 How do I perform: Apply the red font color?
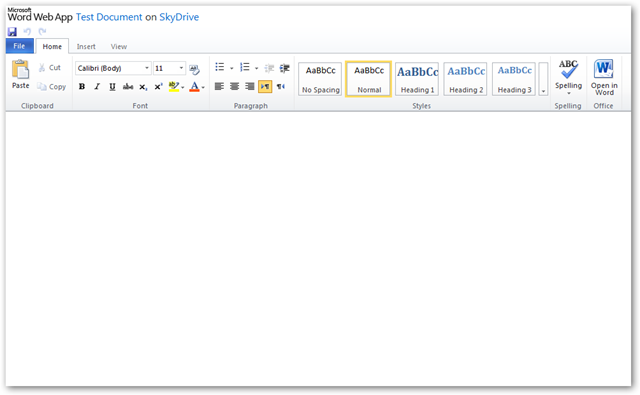click(x=195, y=87)
